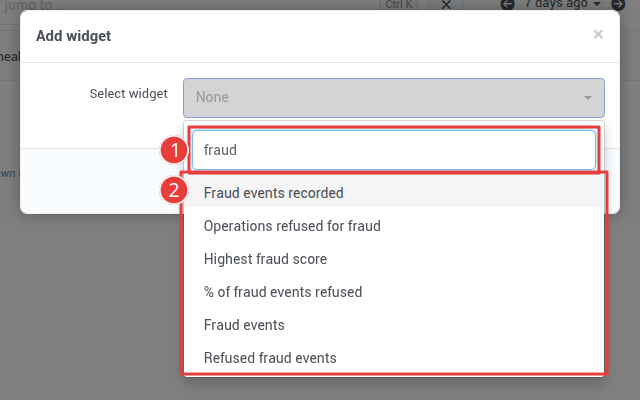Select 'Fraud events recorded' option
The image size is (640, 400).
coord(394,193)
